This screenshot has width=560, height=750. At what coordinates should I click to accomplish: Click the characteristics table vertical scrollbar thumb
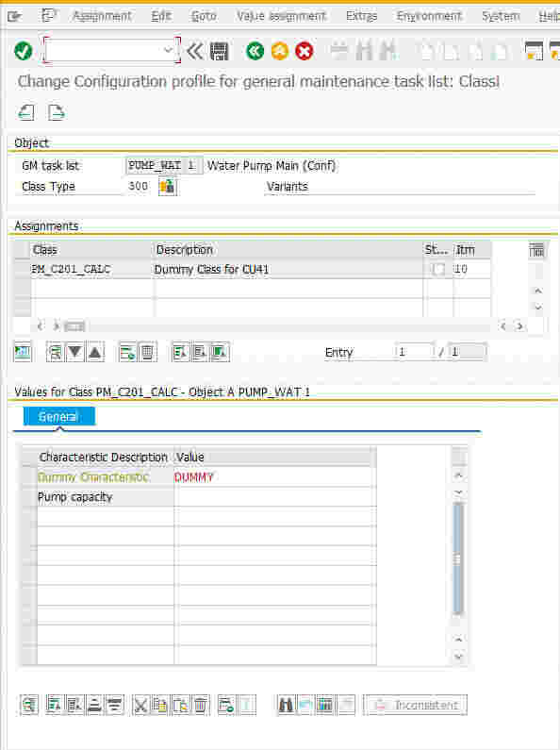tap(458, 558)
